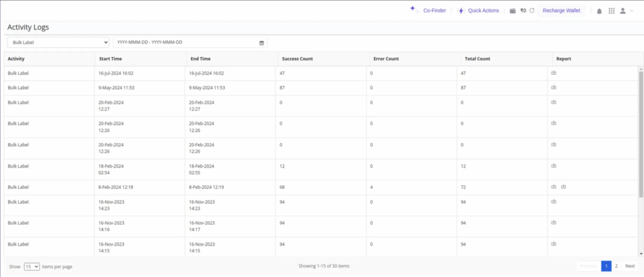Download report for 16-Jul-2024 16:02 entry
The width and height of the screenshot is (644, 277).
point(554,73)
